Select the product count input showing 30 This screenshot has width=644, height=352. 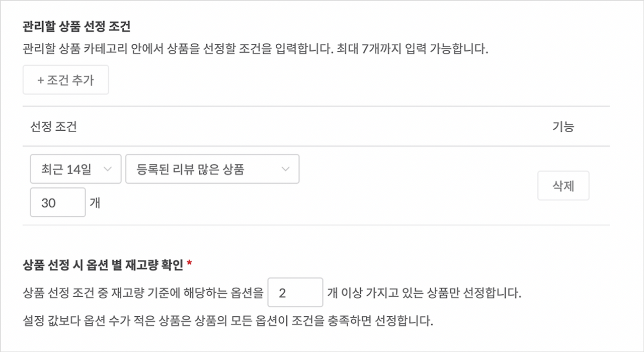[x=57, y=202]
